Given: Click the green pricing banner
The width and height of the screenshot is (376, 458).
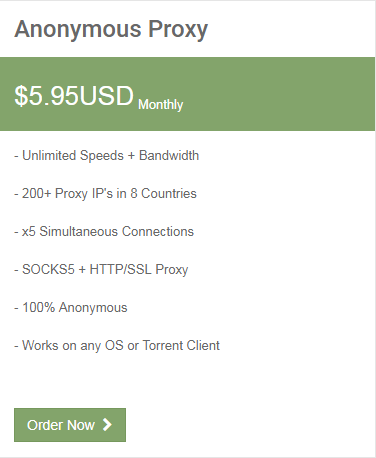Looking at the screenshot, I should pyautogui.click(x=187, y=94).
